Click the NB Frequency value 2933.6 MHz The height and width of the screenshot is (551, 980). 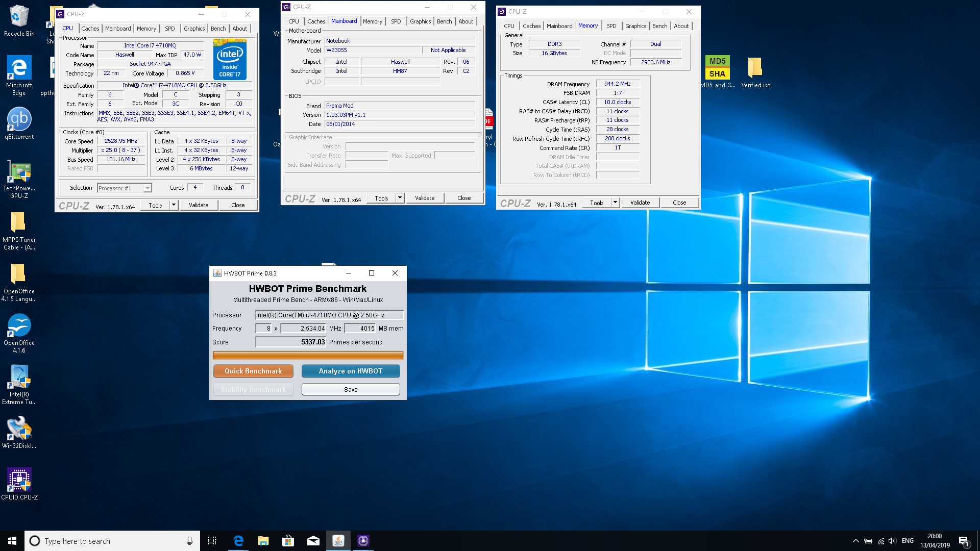656,62
